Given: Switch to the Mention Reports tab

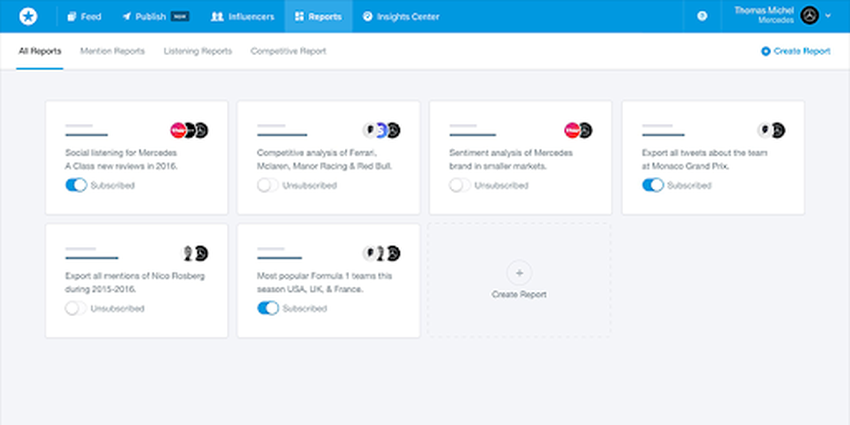Looking at the screenshot, I should click(113, 51).
